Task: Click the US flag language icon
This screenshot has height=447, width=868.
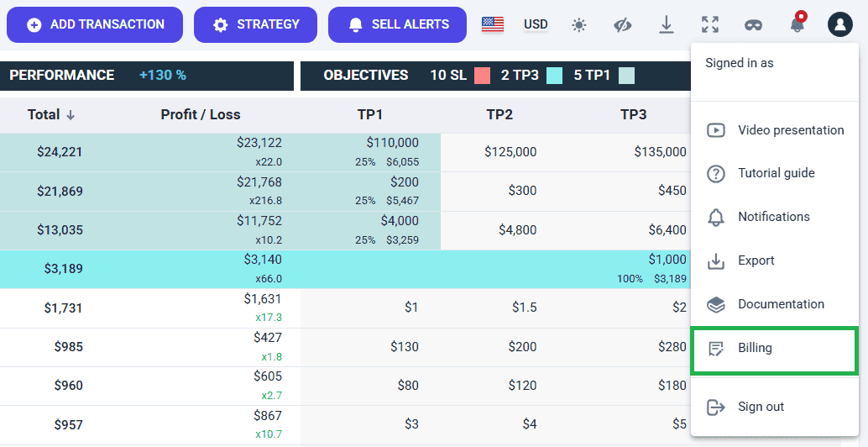Action: 492,24
